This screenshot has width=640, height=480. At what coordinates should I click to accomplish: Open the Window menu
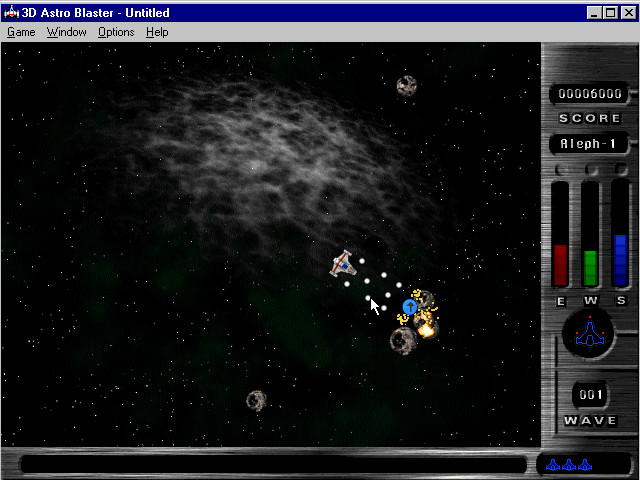pos(67,32)
